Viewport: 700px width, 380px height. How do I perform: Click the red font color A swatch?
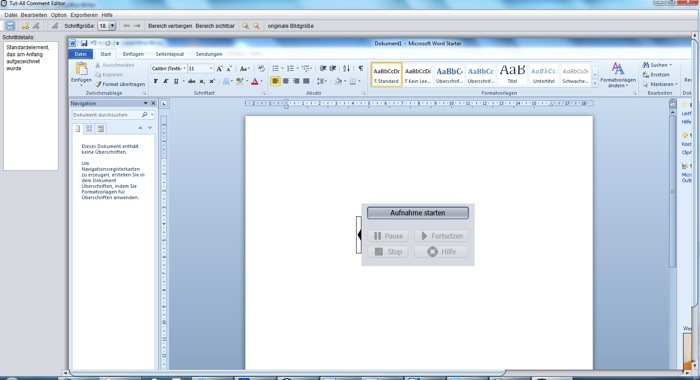tap(255, 81)
